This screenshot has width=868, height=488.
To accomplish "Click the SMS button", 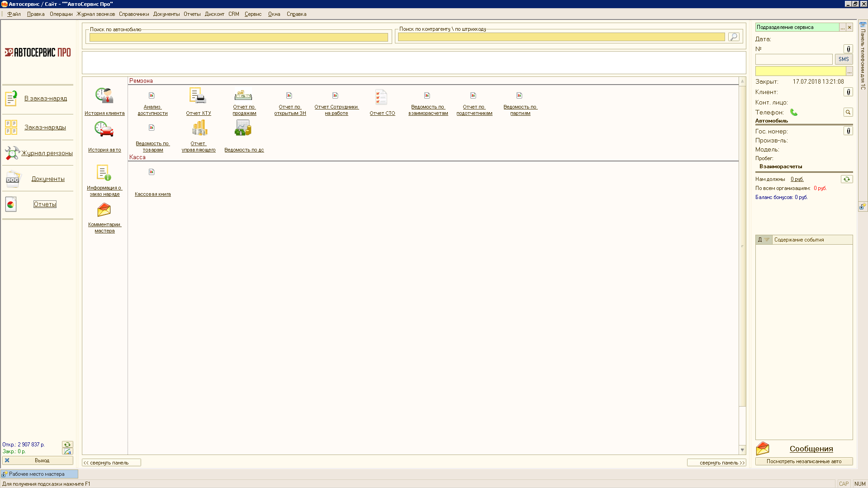I will click(844, 59).
